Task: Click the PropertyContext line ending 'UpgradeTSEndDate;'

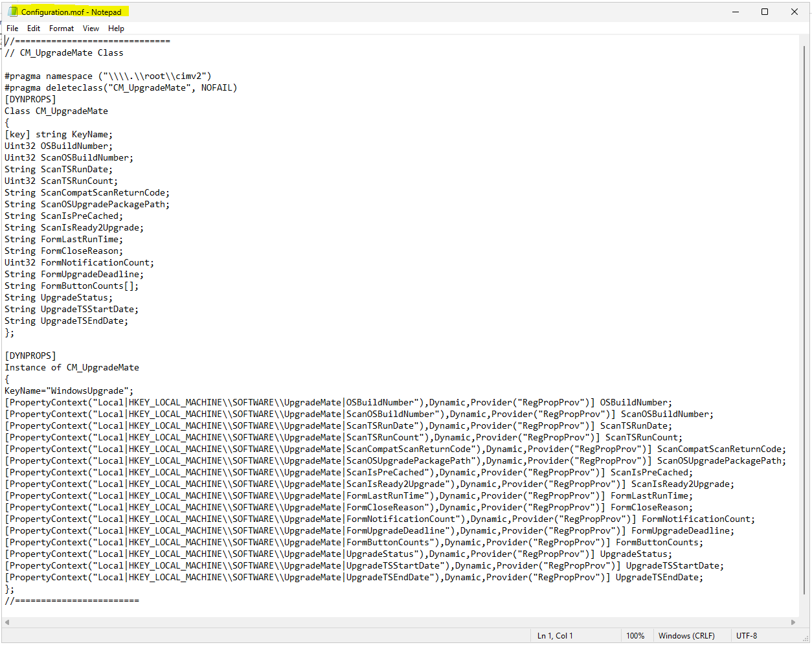Action: point(354,578)
